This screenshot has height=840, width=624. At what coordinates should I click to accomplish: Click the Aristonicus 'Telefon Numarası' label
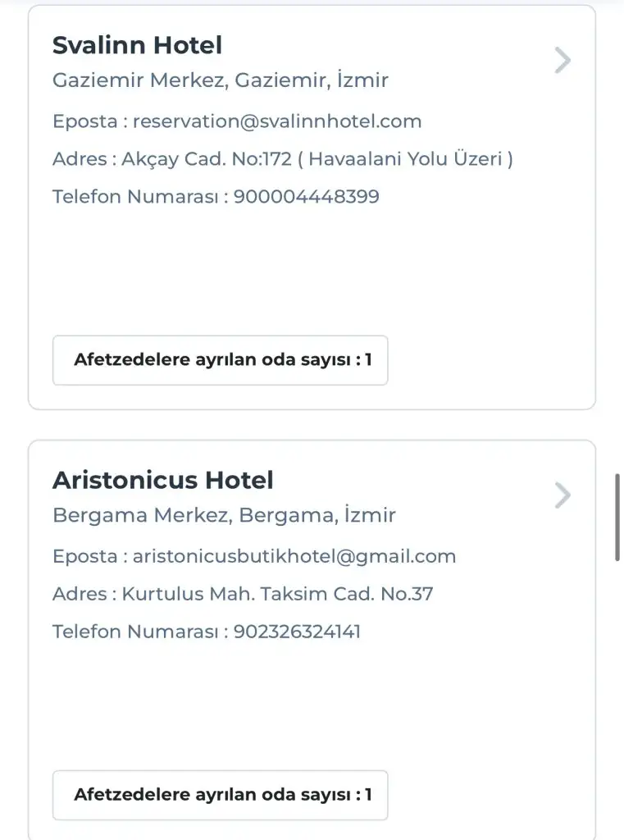tap(135, 632)
